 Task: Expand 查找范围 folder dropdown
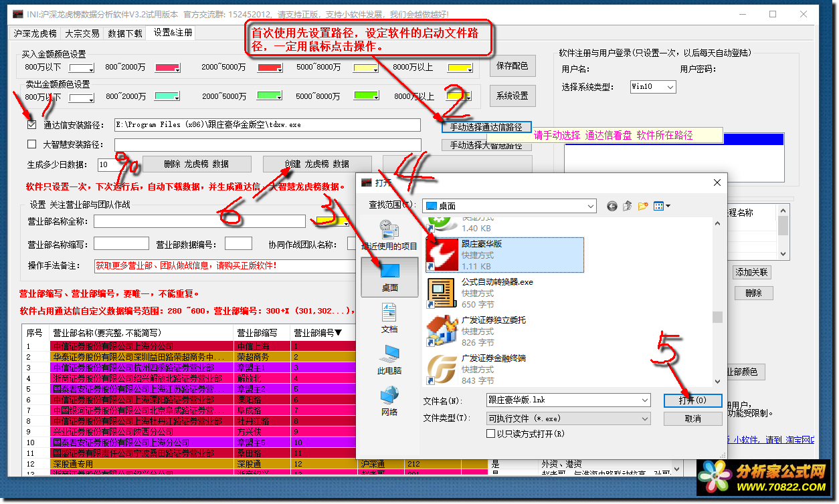click(589, 206)
